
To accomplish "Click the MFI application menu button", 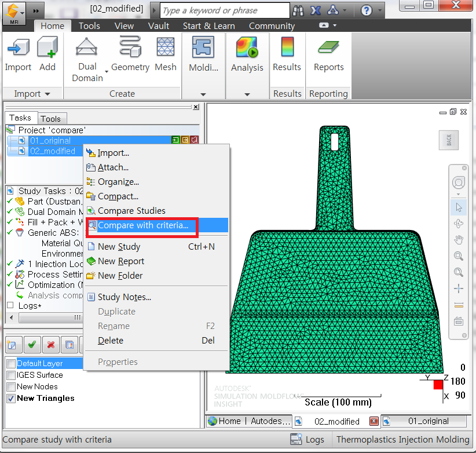I will pos(14,13).
